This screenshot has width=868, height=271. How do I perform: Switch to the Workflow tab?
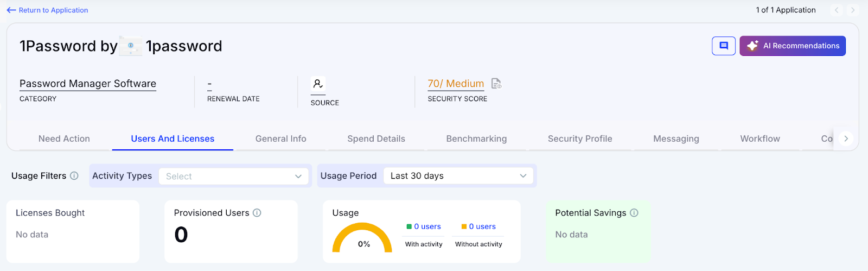point(760,139)
